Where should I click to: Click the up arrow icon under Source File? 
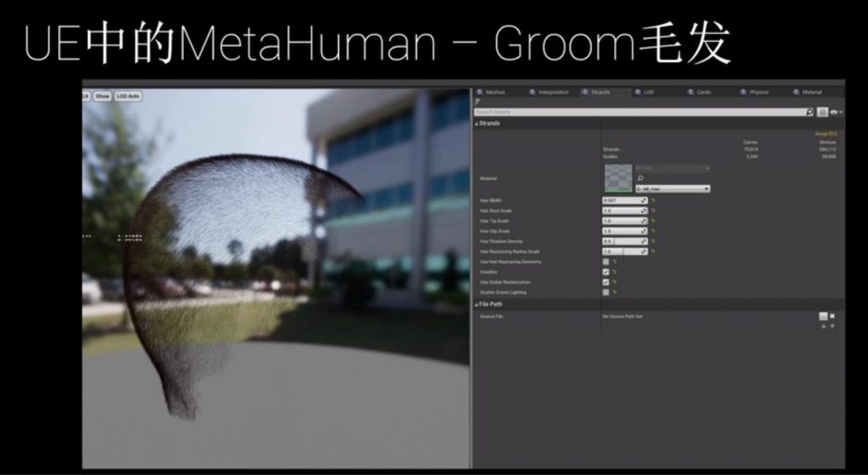coord(832,326)
